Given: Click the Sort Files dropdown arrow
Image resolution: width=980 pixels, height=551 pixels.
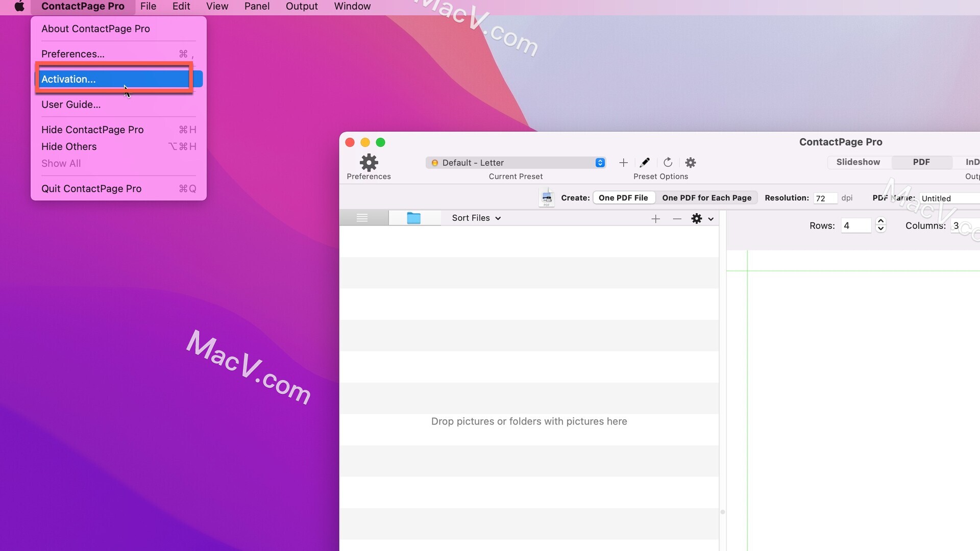Looking at the screenshot, I should (x=498, y=218).
